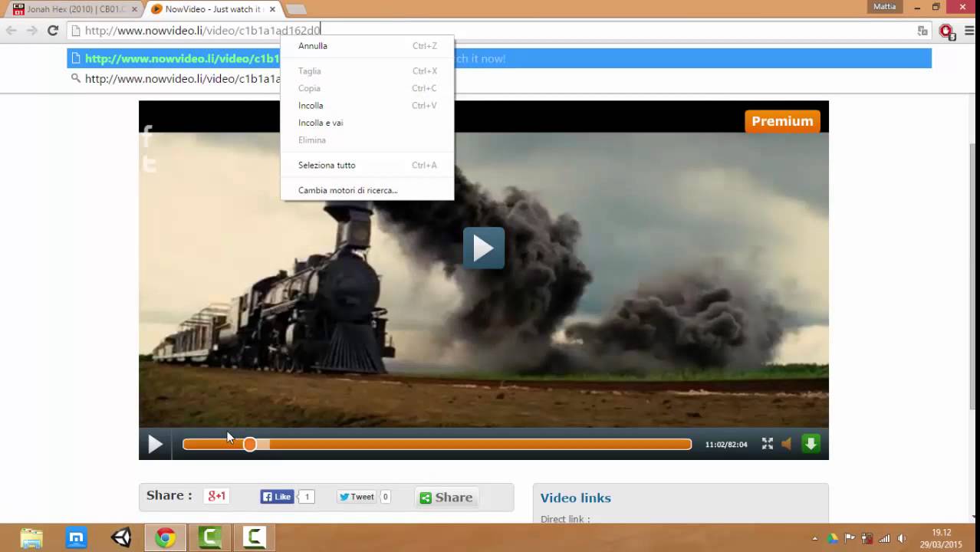The width and height of the screenshot is (980, 552).
Task: Select Annulla in the context menu
Action: [367, 46]
